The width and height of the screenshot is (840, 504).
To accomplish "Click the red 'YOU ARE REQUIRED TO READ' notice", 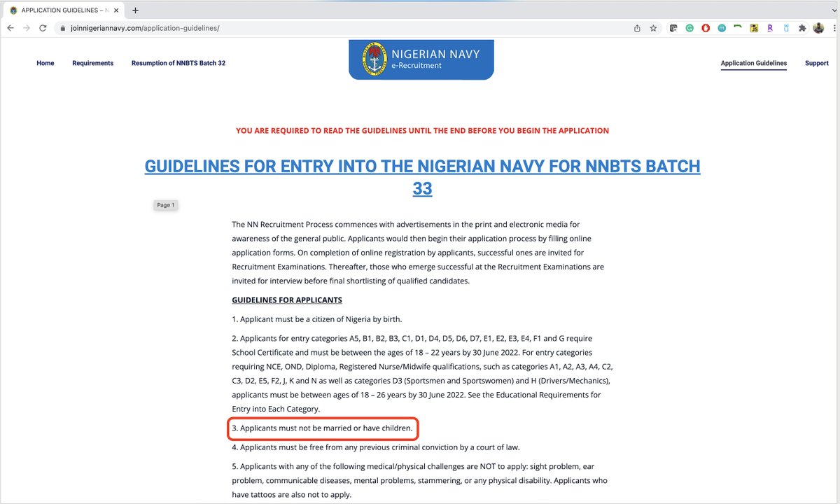I will [x=422, y=131].
